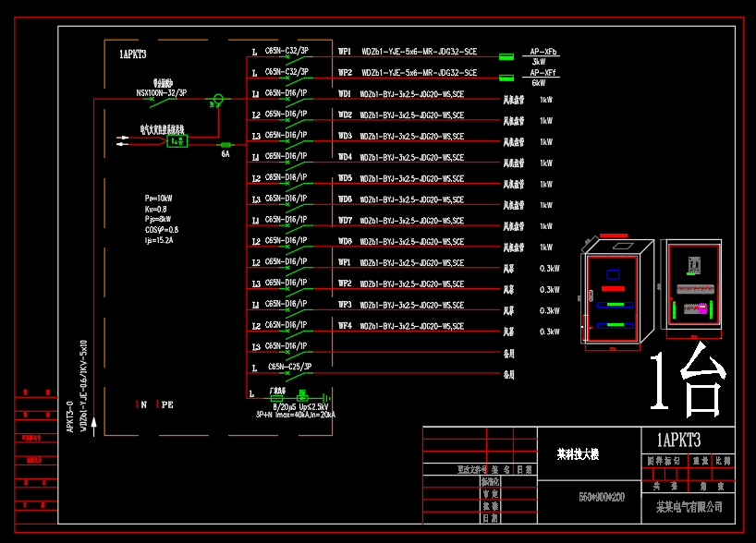Click the WD1 row WDZb1-BYJ-3x2.5 cable text
The height and width of the screenshot is (543, 756).
coord(412,94)
